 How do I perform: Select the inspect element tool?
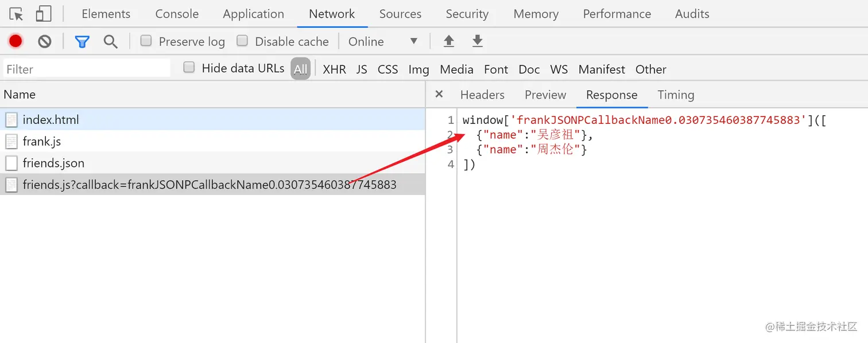15,13
